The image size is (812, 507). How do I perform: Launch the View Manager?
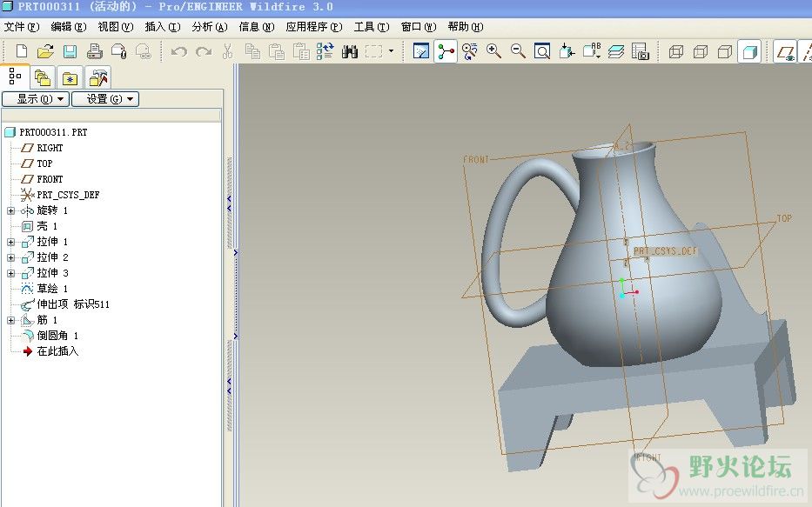(640, 51)
